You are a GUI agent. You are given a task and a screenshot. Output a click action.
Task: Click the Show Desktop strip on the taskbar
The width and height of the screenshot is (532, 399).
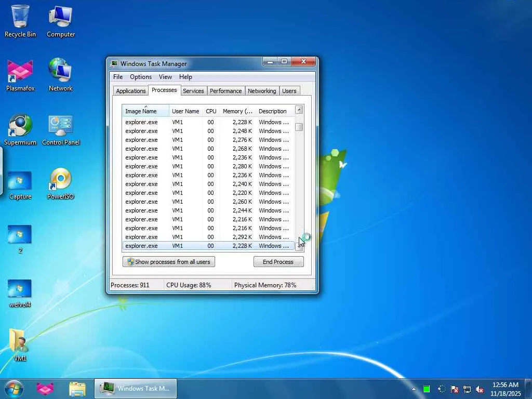click(528, 389)
